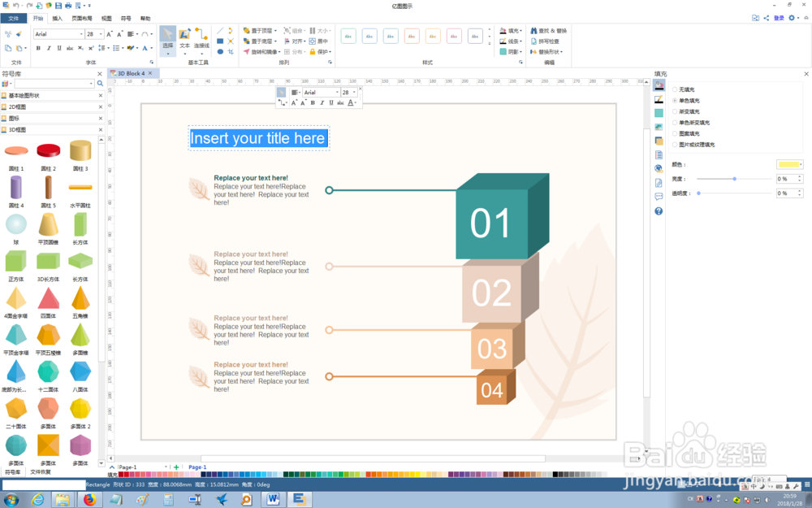Undo last action in quick access toolbar
The width and height of the screenshot is (812, 508).
point(16,5)
